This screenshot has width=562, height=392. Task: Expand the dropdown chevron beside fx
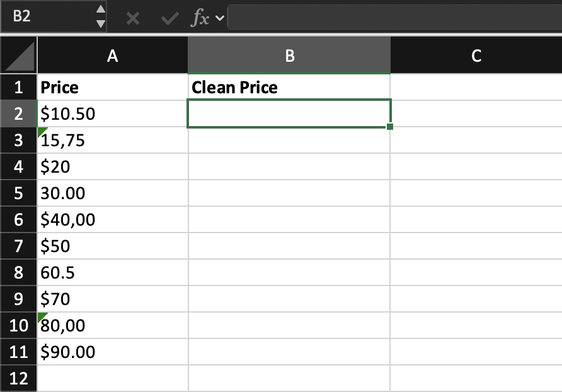tap(219, 18)
